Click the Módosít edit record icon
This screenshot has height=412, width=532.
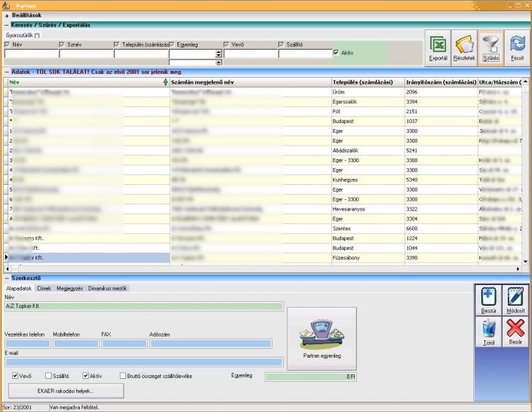pos(515,300)
